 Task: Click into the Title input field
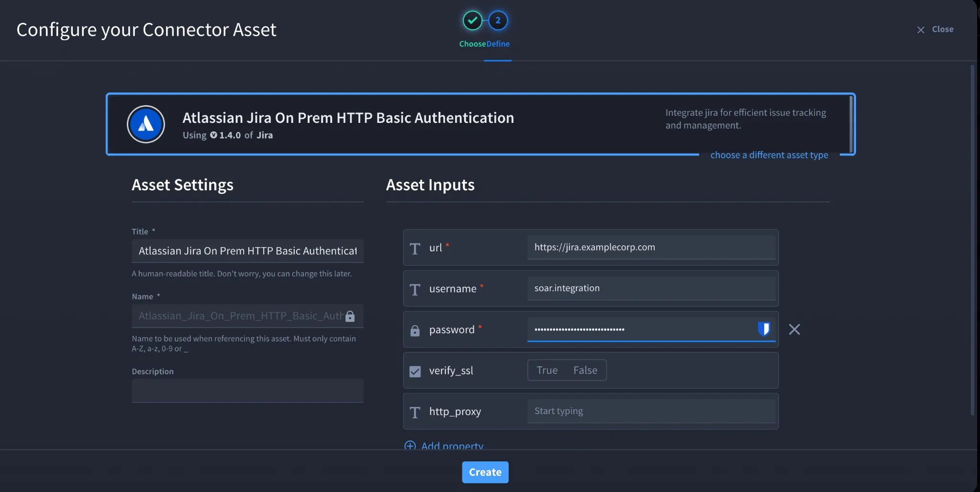247,251
